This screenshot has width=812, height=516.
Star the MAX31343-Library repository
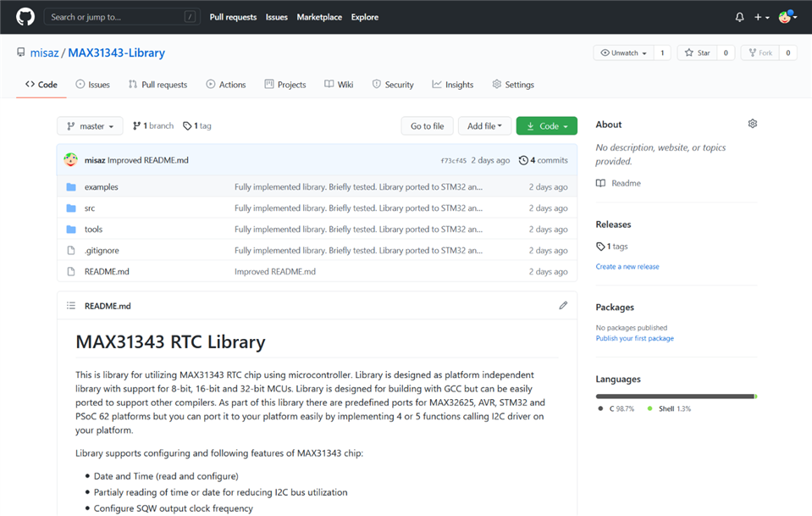point(697,53)
